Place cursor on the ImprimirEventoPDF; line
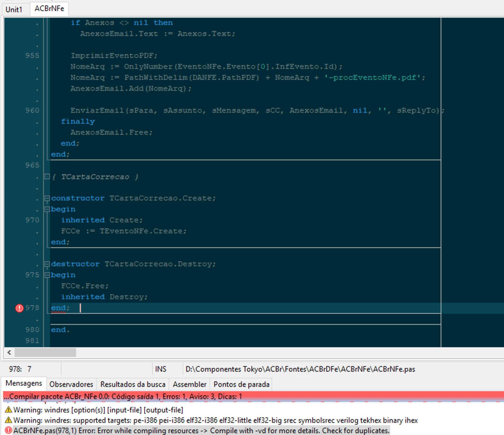504x435 pixels. (x=114, y=56)
